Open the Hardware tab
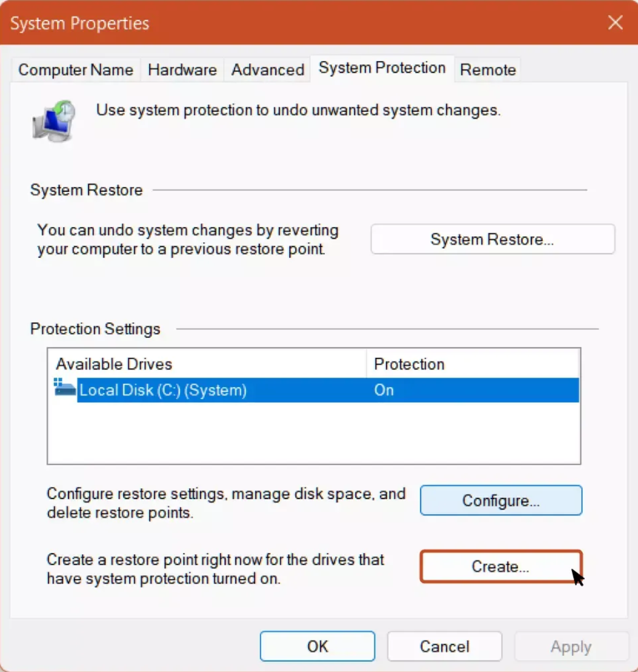This screenshot has height=672, width=638. click(x=182, y=70)
